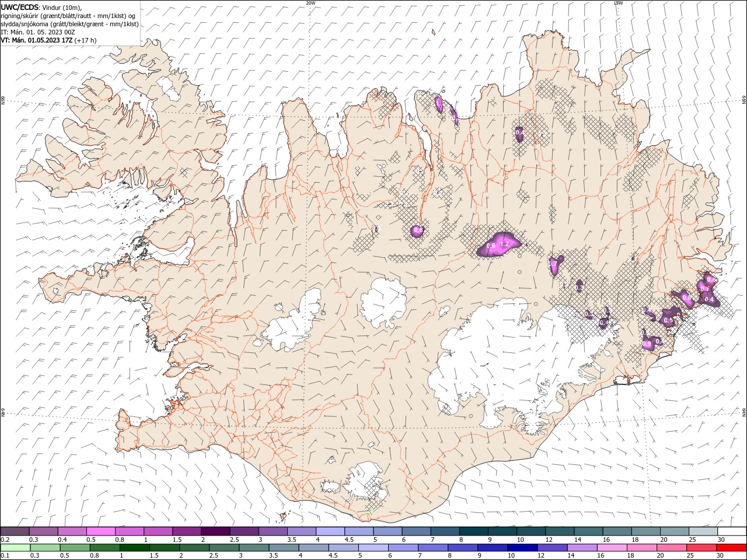
Task: Choose the bright red 30 swatch in lower scale
Action: (x=731, y=548)
